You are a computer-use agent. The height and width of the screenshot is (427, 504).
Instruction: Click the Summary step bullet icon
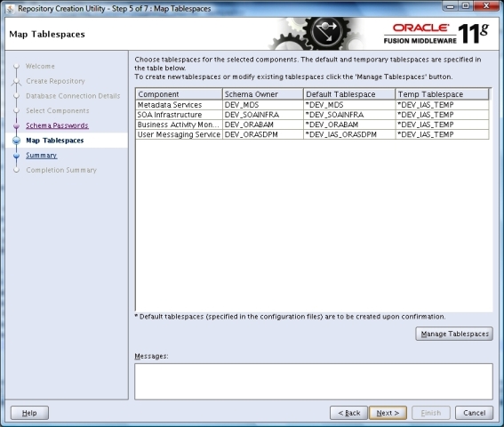(16, 156)
